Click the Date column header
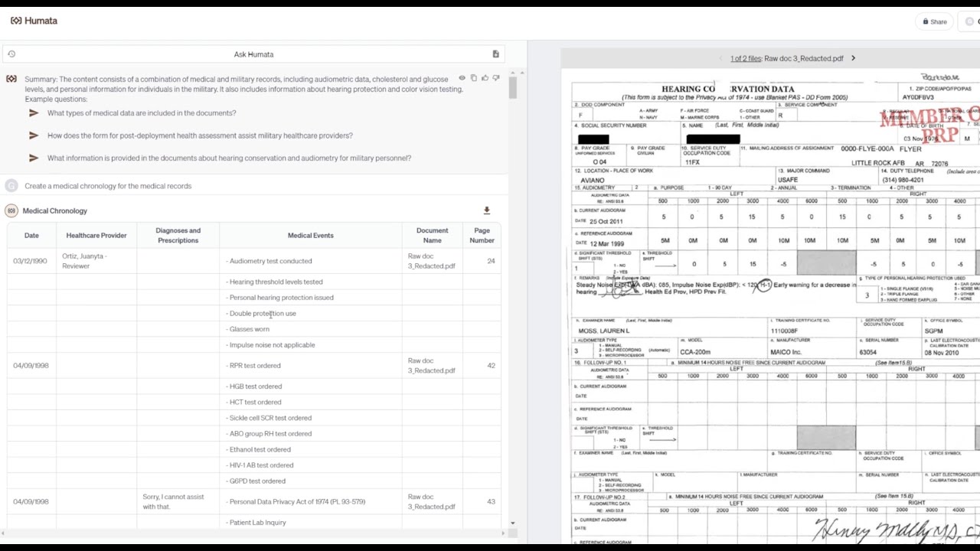The height and width of the screenshot is (551, 980). pos(31,236)
